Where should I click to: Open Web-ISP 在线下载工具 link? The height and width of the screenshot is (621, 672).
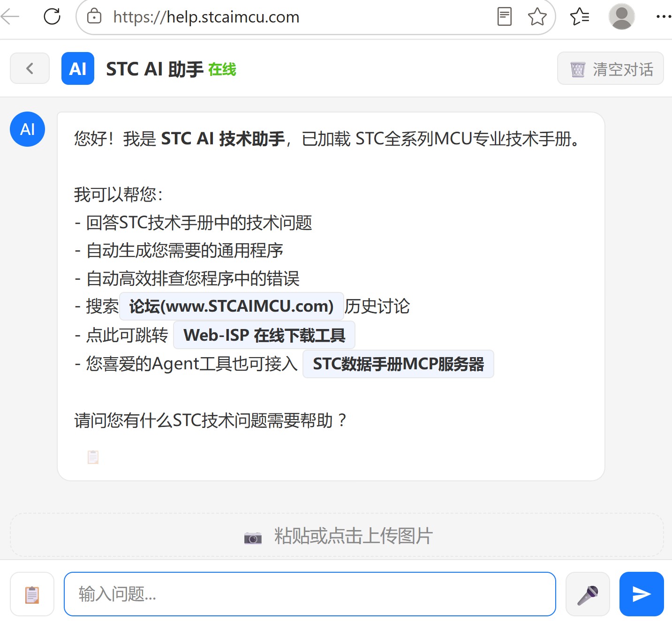(x=264, y=335)
